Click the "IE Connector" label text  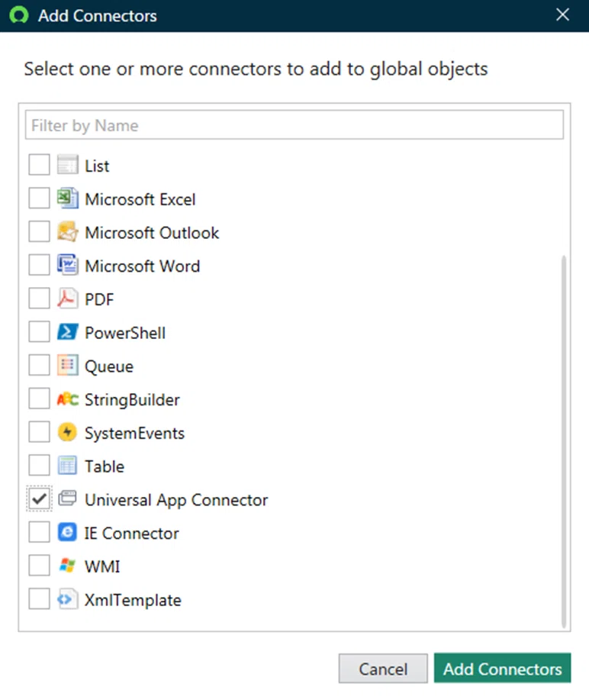pos(132,533)
